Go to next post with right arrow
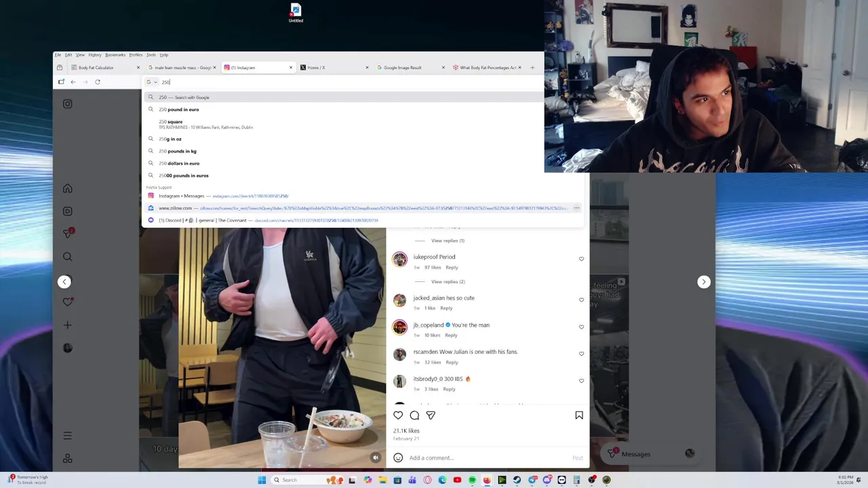Viewport: 868px width, 488px height. pos(704,281)
